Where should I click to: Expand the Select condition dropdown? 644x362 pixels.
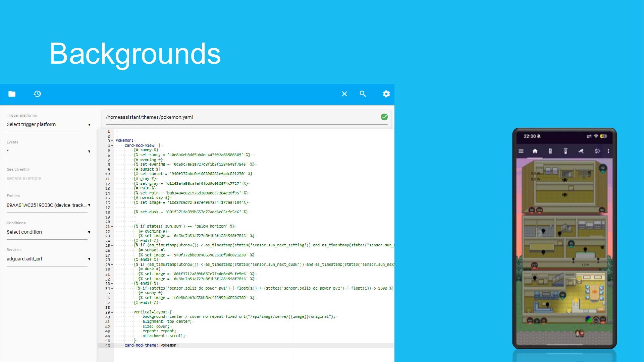[47, 232]
